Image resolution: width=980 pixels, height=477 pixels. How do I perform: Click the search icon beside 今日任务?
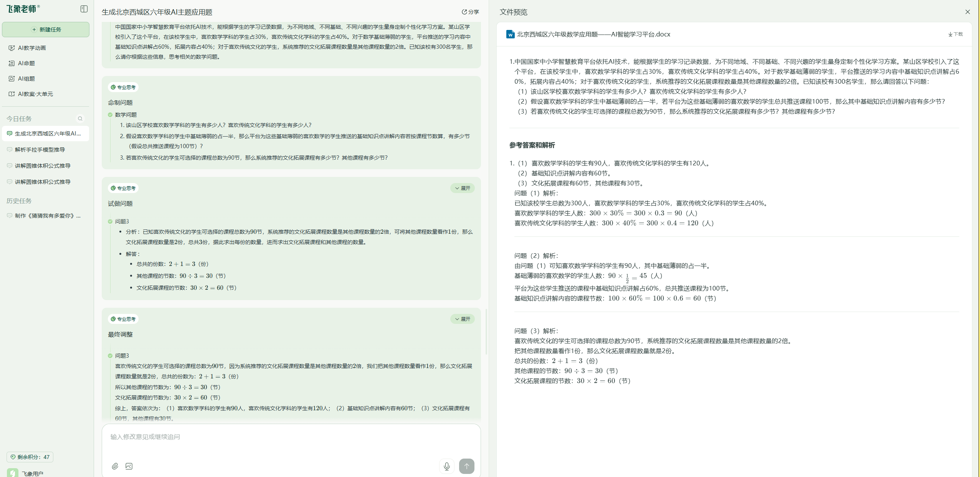click(80, 119)
